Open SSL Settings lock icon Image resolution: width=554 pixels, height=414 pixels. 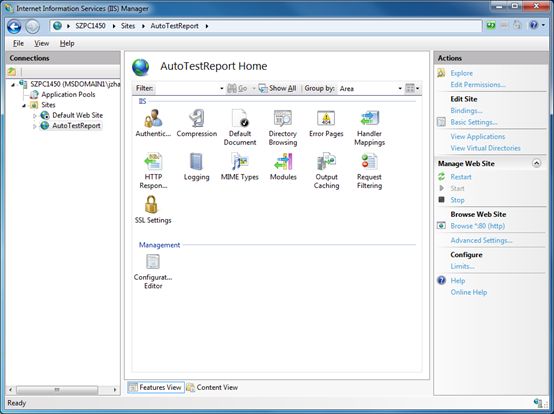click(151, 205)
